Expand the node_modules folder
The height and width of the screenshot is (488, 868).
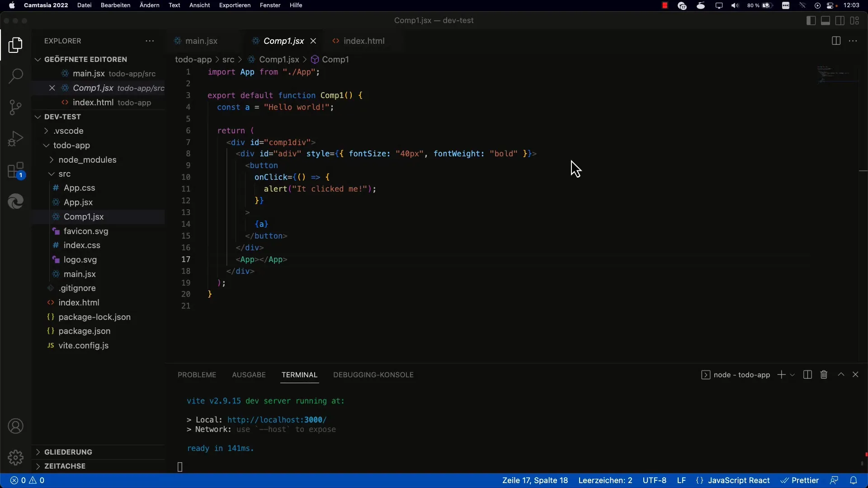(x=52, y=160)
